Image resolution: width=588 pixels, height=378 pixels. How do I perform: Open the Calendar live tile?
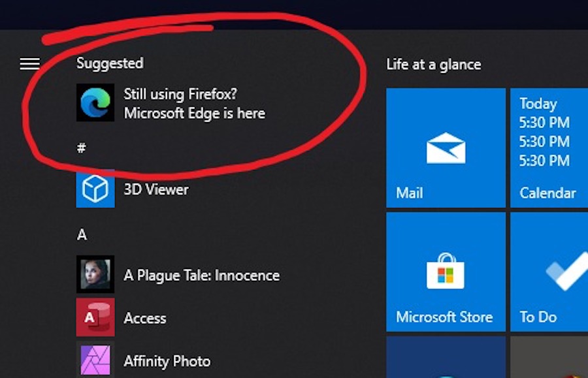[x=549, y=148]
